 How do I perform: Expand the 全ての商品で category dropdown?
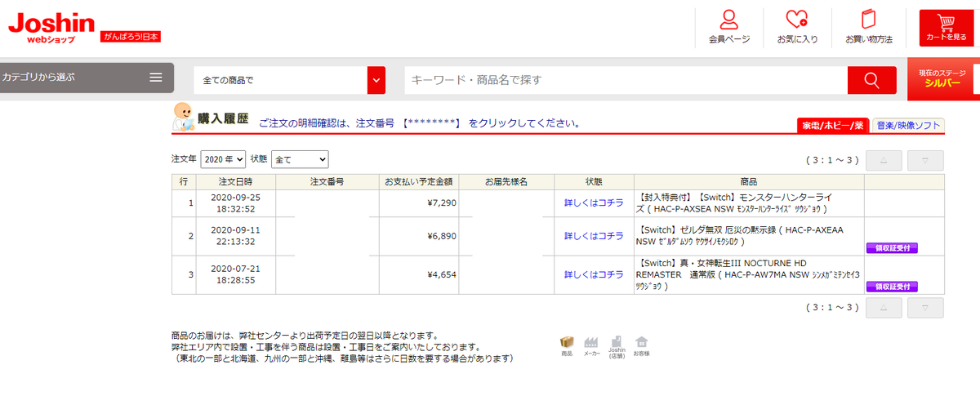coord(289,80)
